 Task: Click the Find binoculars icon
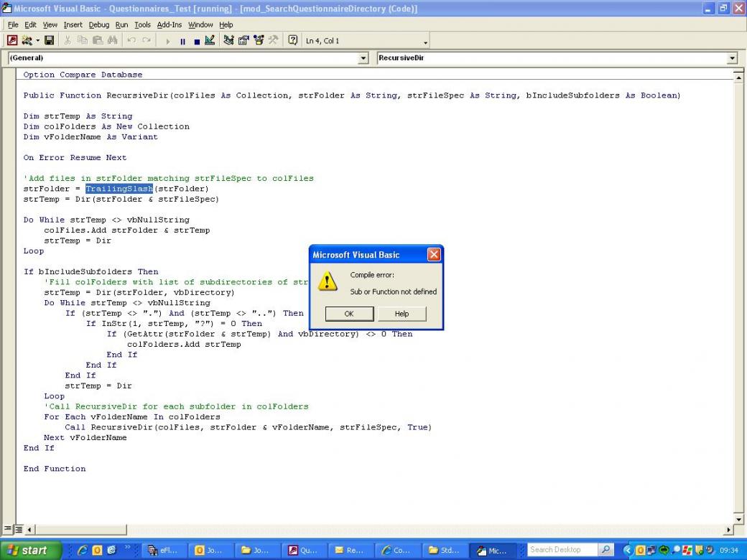(x=113, y=40)
